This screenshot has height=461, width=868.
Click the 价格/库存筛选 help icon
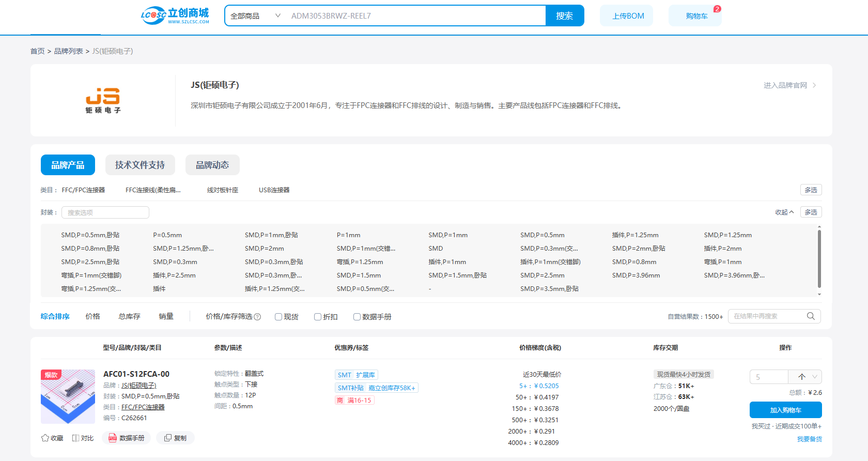(x=257, y=317)
